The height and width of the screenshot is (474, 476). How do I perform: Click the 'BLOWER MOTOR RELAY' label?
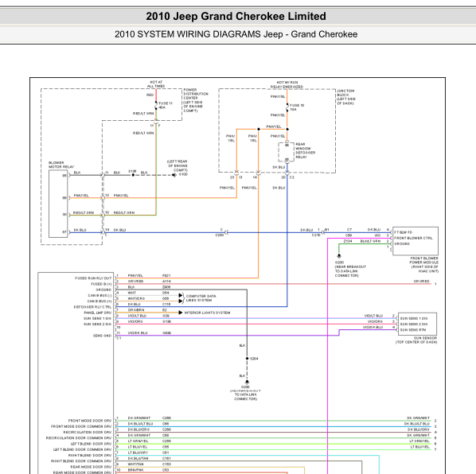coord(61,165)
